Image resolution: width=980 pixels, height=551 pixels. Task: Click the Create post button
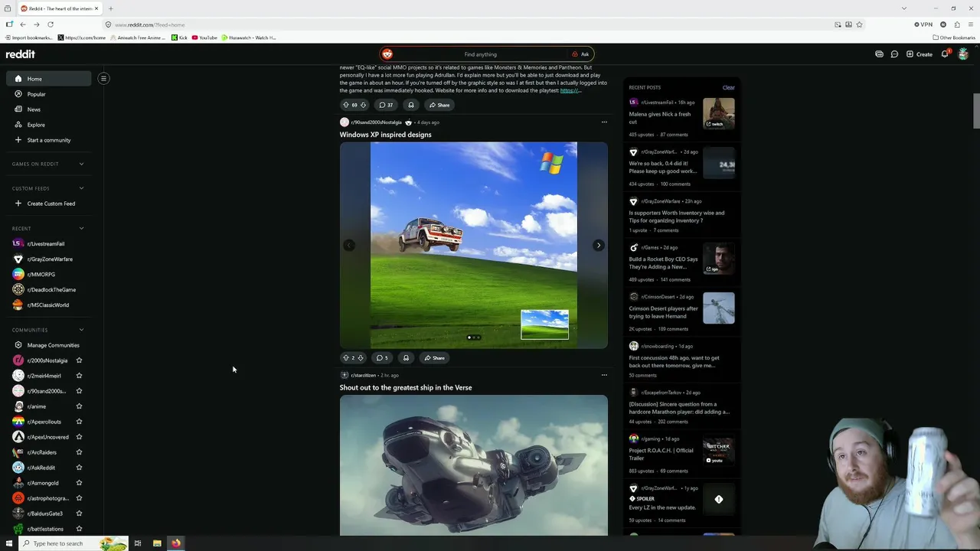[x=919, y=54]
